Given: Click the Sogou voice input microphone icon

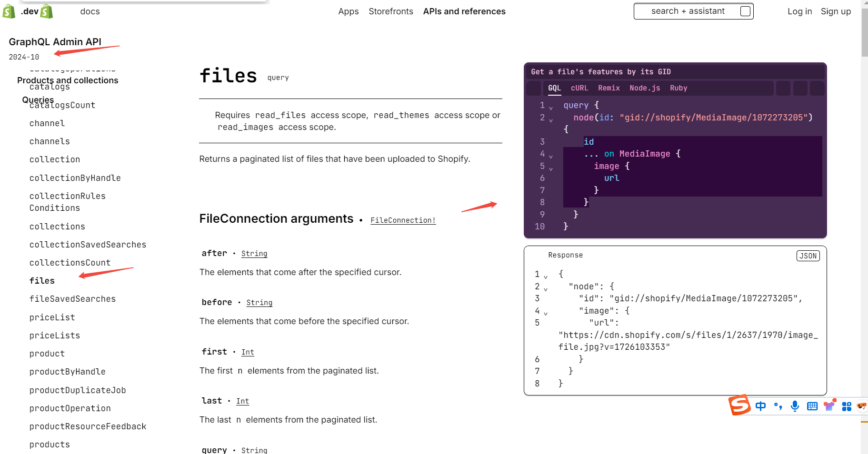Looking at the screenshot, I should coord(795,406).
